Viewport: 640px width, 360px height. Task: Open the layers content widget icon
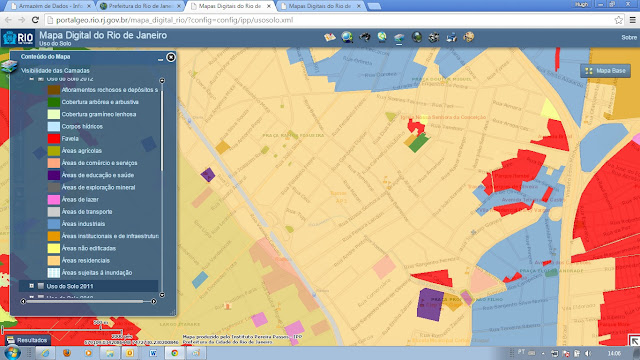coord(399,38)
